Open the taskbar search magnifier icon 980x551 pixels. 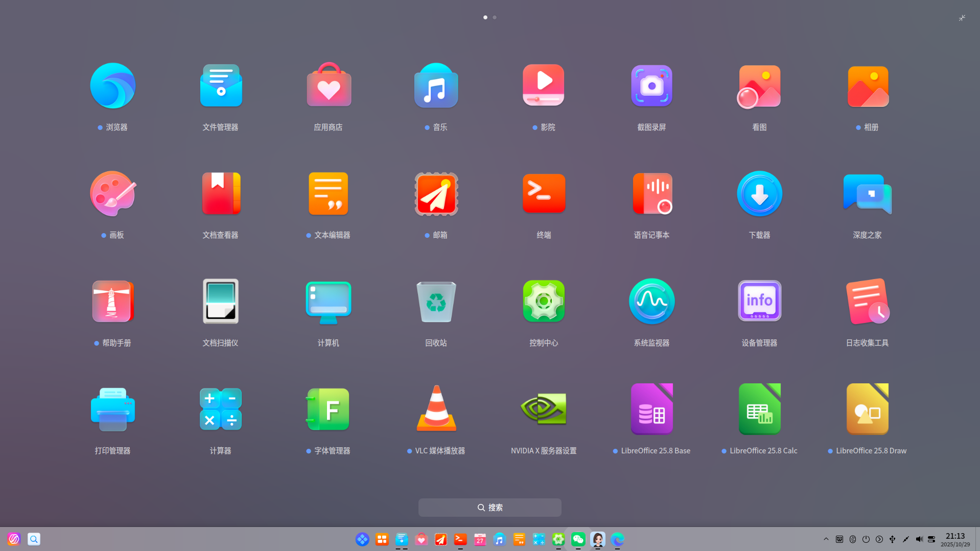34,539
